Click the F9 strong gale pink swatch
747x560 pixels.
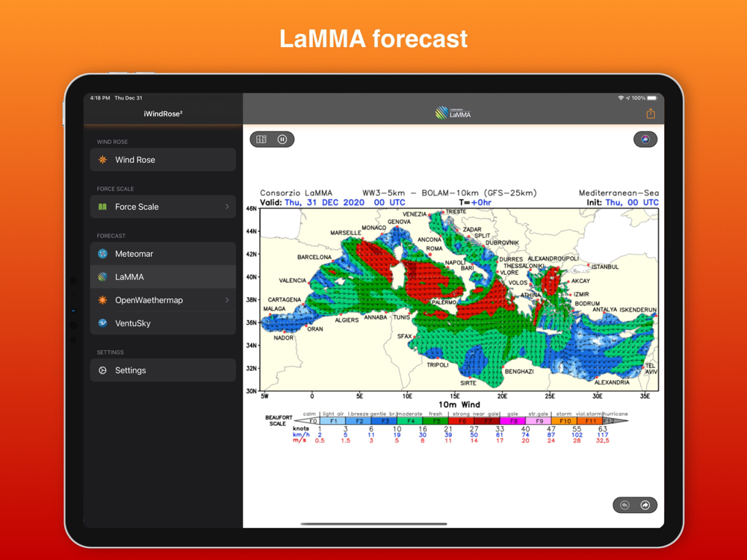539,421
